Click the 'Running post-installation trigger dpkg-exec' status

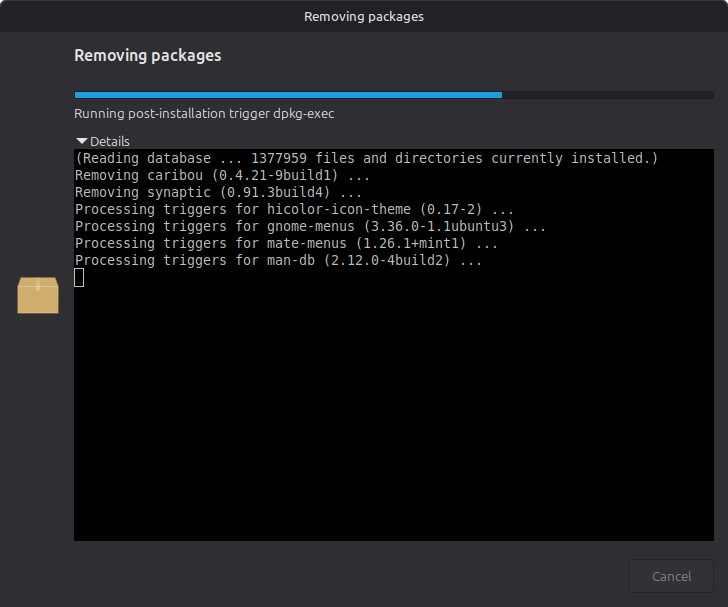(204, 114)
